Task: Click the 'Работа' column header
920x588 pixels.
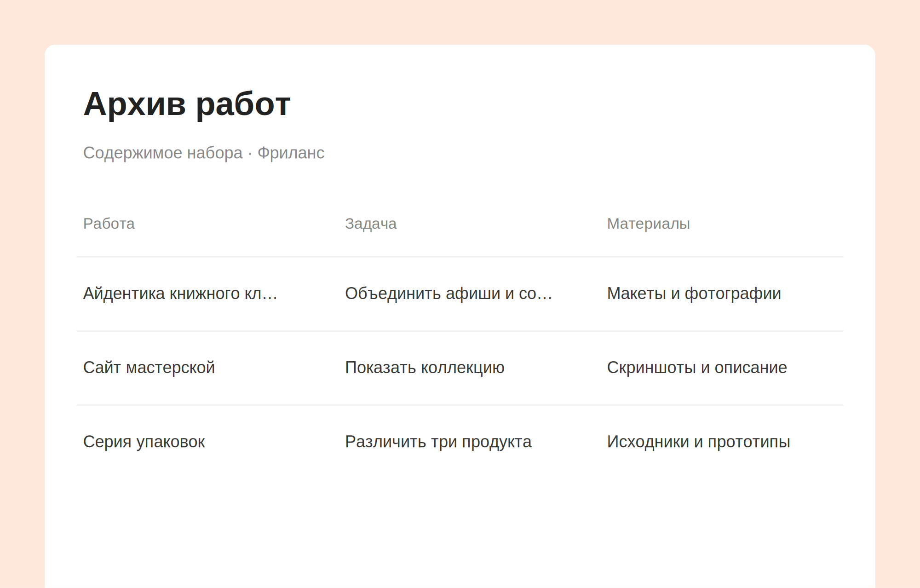Action: (109, 224)
